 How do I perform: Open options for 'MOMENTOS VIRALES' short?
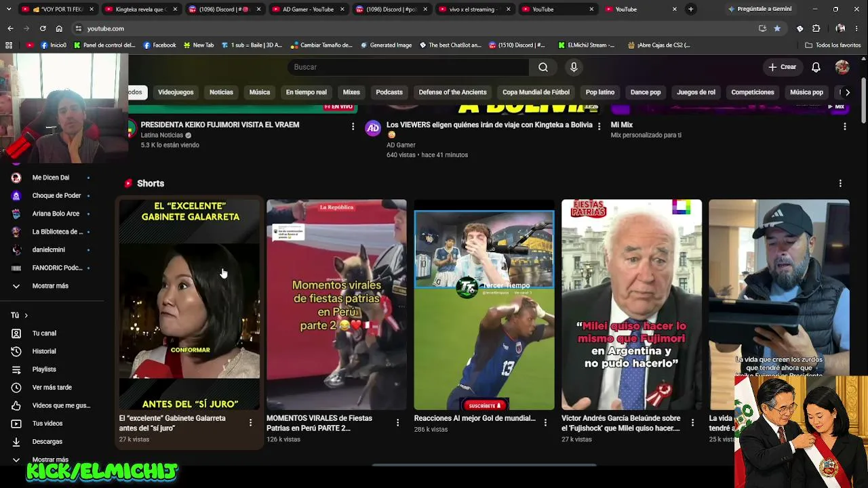click(397, 423)
